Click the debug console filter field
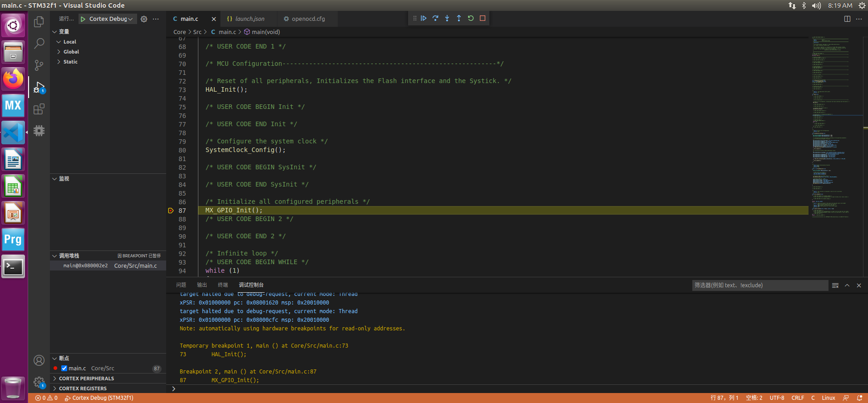This screenshot has height=403, width=868. coord(760,285)
